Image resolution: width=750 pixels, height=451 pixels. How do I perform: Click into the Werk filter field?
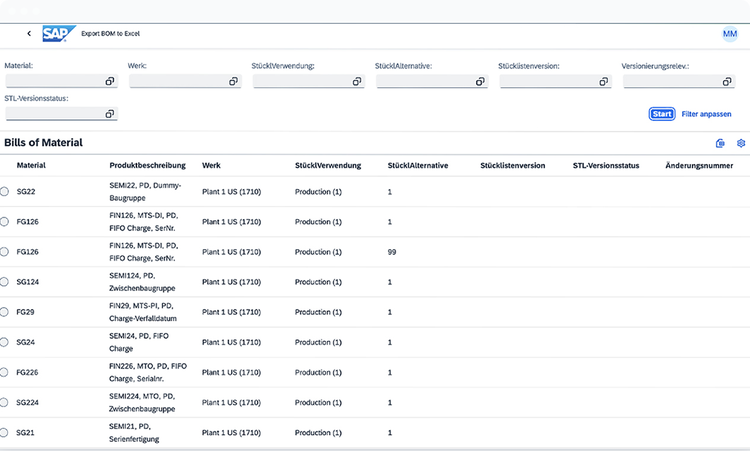(185, 81)
